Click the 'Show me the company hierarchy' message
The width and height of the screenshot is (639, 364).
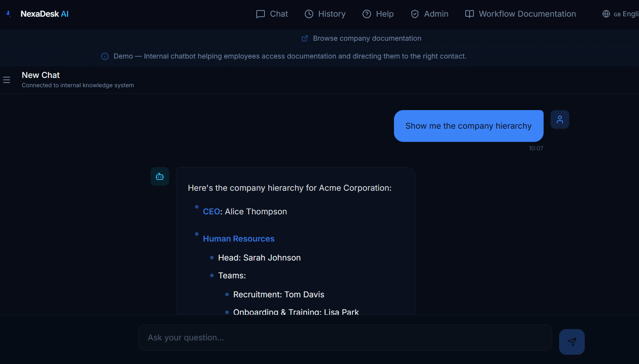[x=468, y=126]
